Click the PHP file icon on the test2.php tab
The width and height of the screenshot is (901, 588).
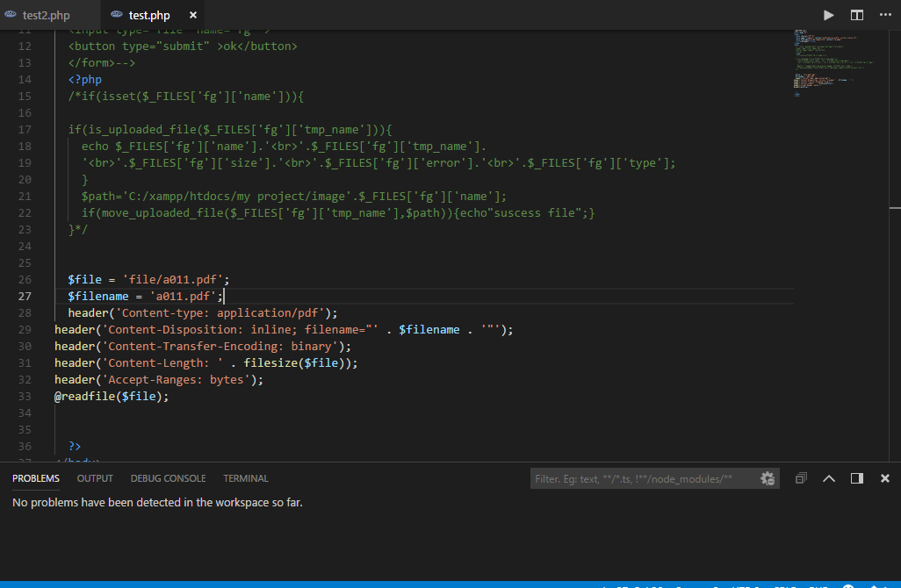click(11, 14)
